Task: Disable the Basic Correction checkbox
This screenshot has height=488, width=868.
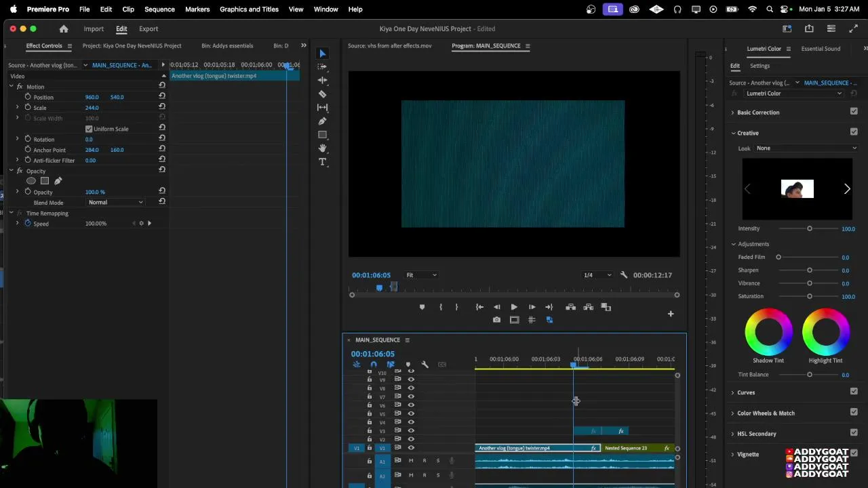Action: (x=854, y=112)
